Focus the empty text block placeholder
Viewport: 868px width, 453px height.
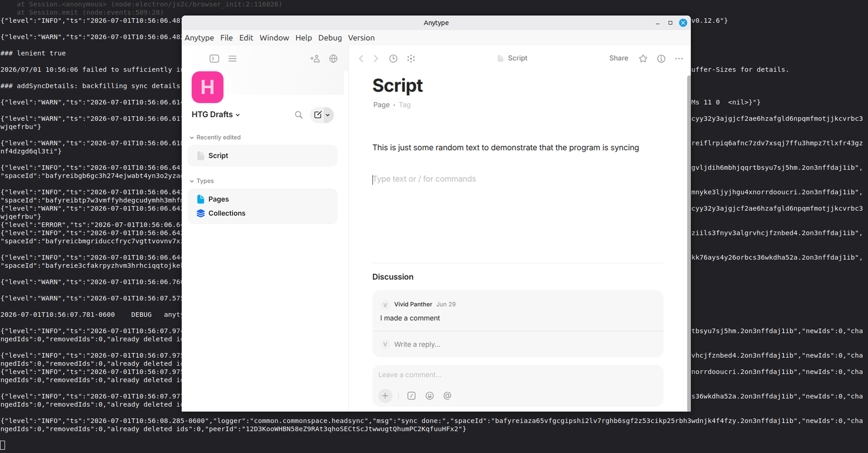[424, 179]
